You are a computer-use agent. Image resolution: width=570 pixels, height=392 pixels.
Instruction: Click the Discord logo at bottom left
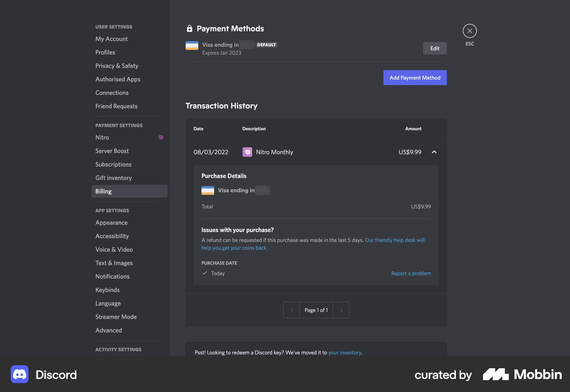19,374
